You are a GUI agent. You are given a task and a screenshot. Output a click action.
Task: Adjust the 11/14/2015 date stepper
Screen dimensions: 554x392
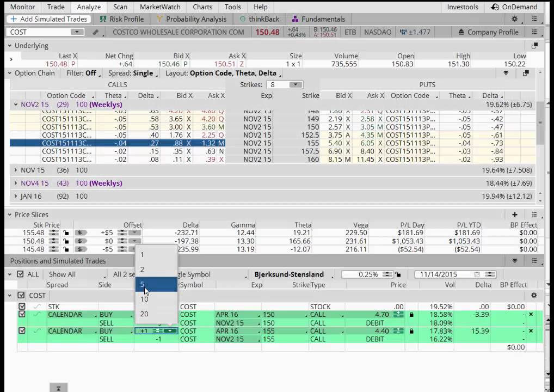490,274
